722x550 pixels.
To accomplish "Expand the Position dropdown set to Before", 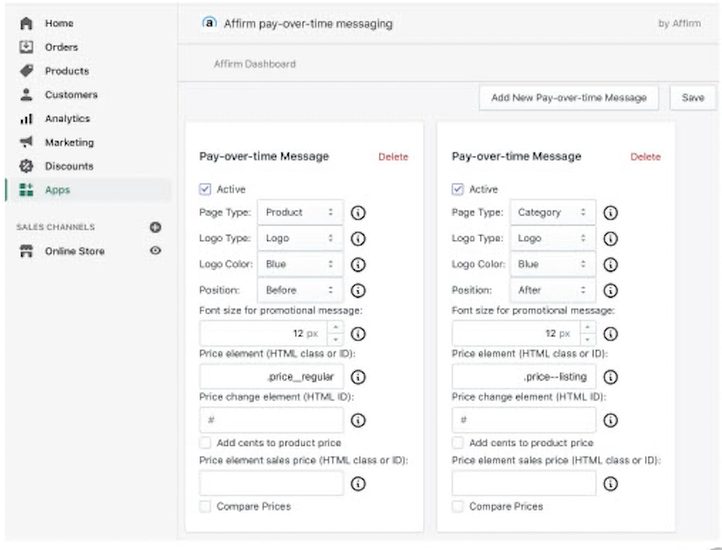I will pos(300,291).
